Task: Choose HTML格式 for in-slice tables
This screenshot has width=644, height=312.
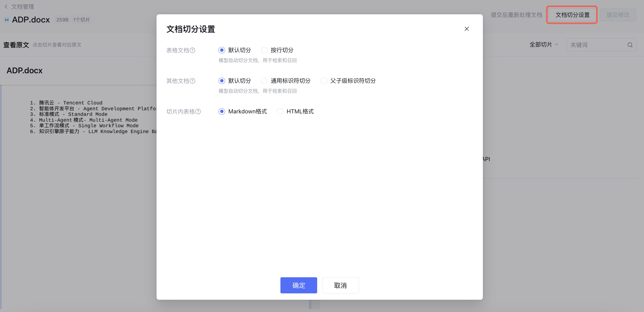Action: 280,111
